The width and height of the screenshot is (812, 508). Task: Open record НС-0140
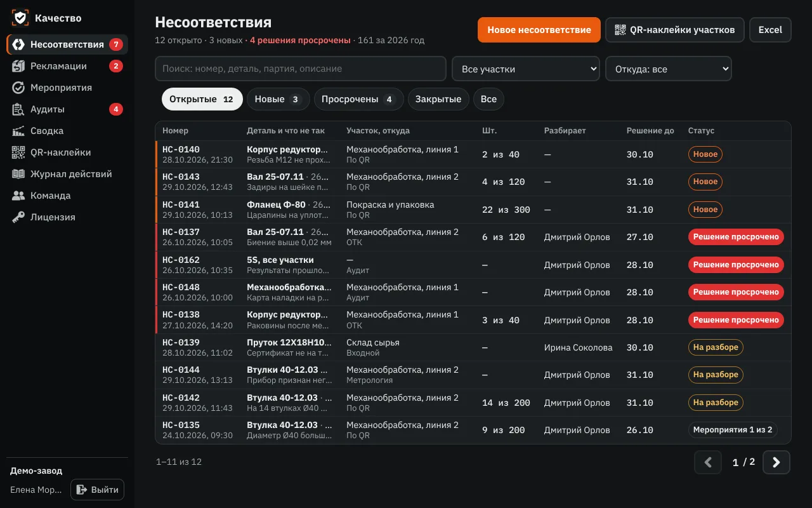click(x=473, y=154)
